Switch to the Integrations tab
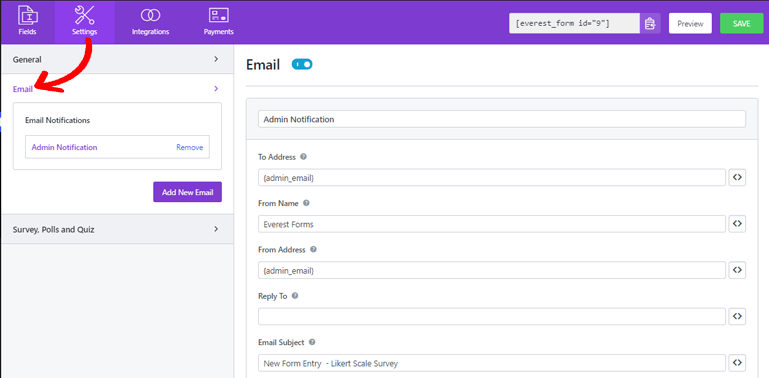The height and width of the screenshot is (378, 769). pos(150,22)
